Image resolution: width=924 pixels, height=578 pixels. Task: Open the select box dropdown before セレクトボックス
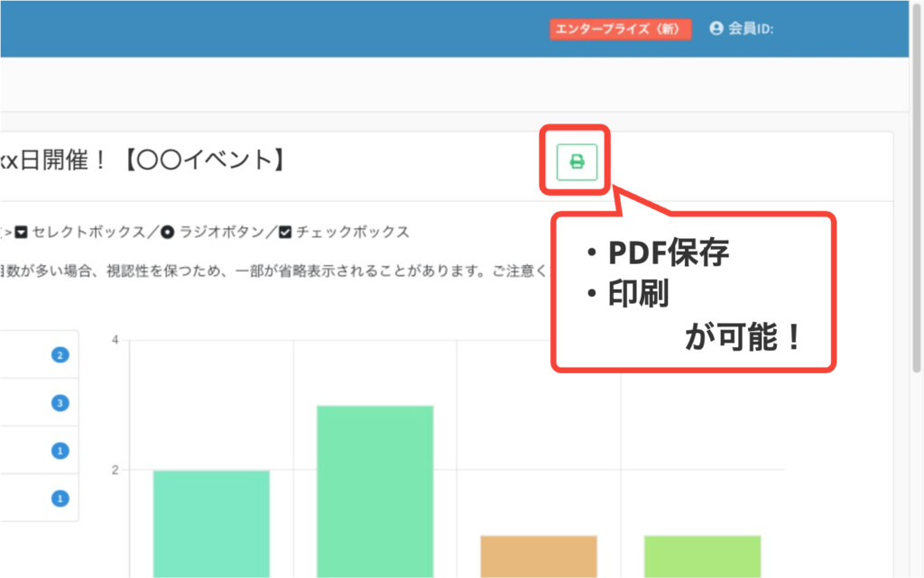click(x=21, y=231)
